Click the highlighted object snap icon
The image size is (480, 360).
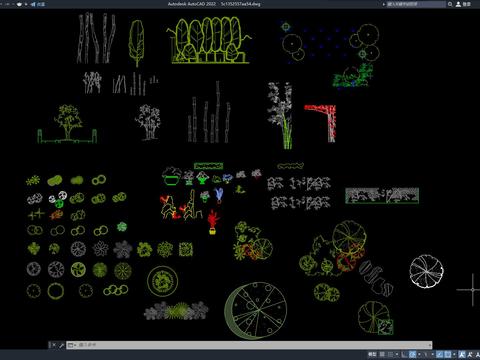tap(448, 354)
